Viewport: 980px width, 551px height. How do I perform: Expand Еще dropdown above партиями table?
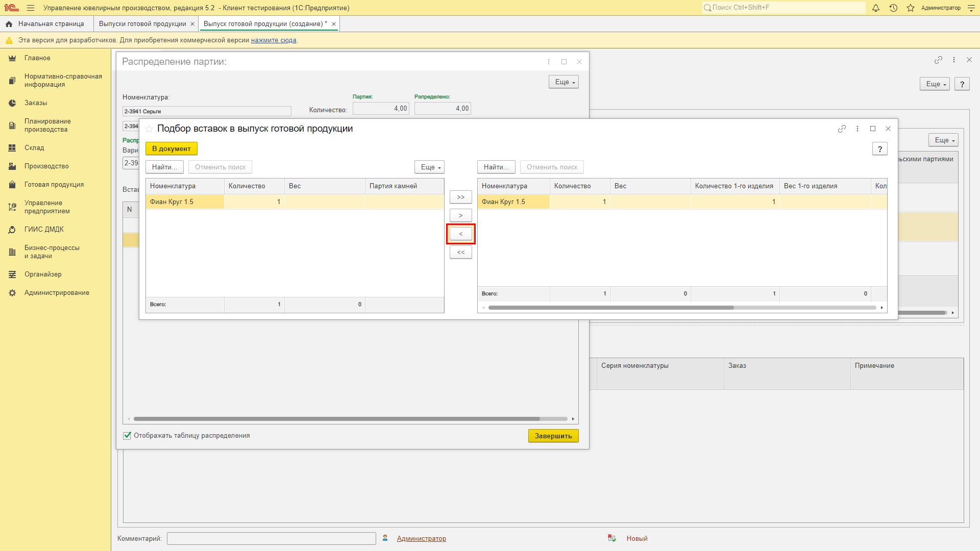tap(943, 140)
